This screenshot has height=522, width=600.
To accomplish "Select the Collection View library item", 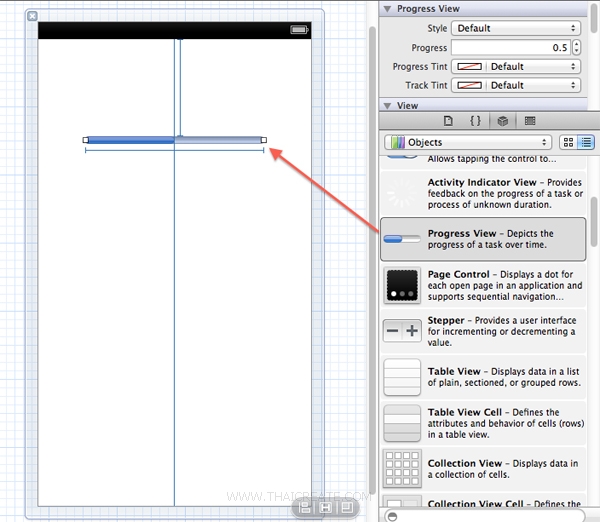I will (x=483, y=469).
